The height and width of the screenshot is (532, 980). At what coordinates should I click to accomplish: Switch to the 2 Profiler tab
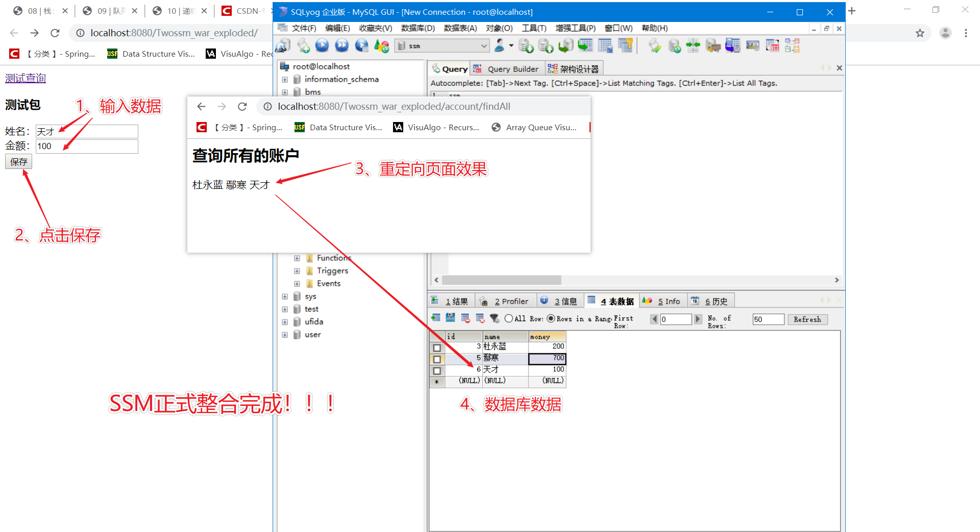click(506, 301)
